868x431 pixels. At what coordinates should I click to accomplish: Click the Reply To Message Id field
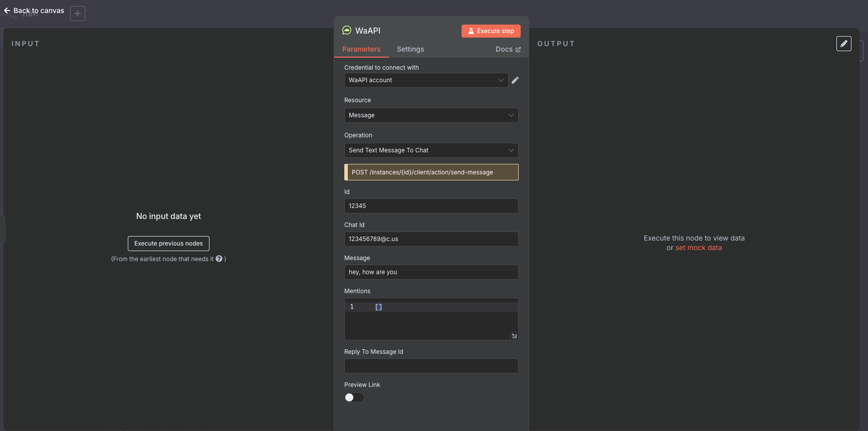(x=431, y=366)
